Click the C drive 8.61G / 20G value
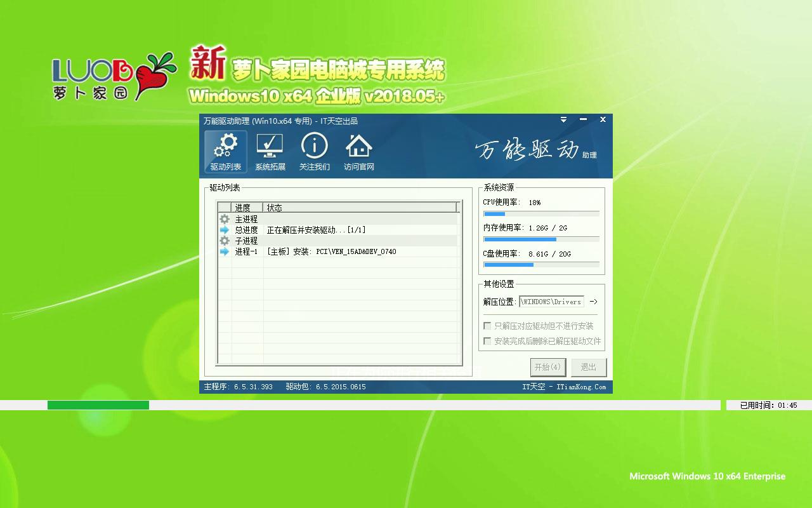The width and height of the screenshot is (812, 508). (549, 254)
